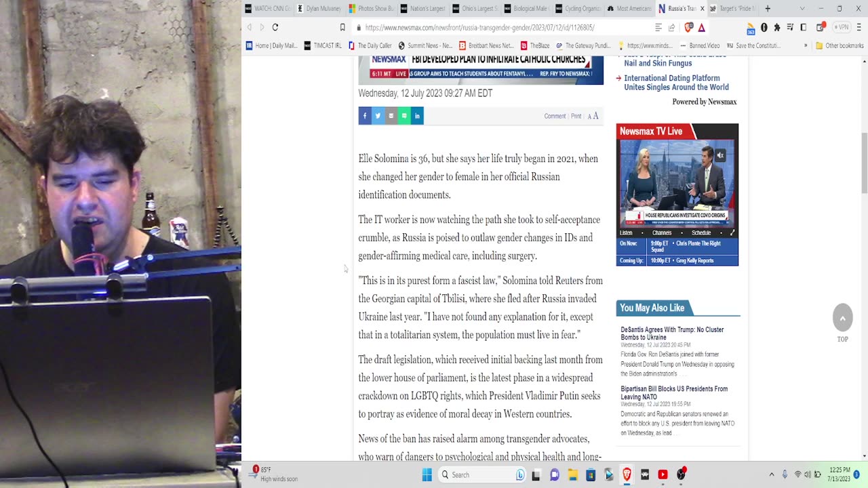Open the article Comment link
This screenshot has height=488, width=868.
[555, 116]
